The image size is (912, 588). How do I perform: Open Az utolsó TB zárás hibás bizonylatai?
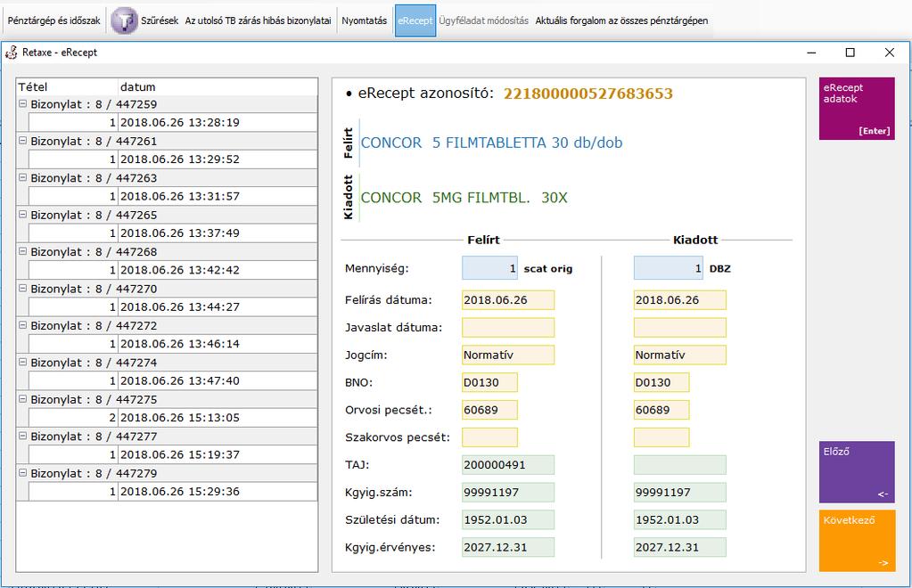click(x=258, y=20)
